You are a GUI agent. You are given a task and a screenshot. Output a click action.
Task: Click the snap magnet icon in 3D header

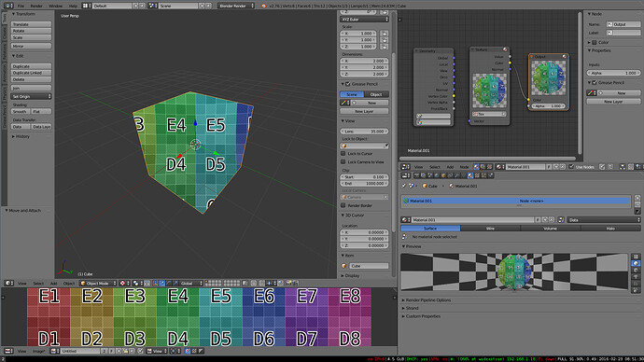pos(262,284)
